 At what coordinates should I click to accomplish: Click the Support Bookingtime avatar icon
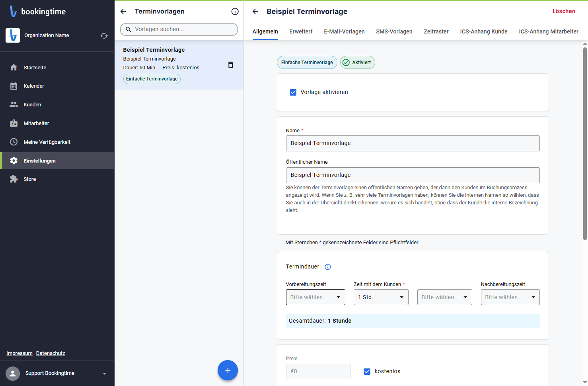click(x=13, y=374)
